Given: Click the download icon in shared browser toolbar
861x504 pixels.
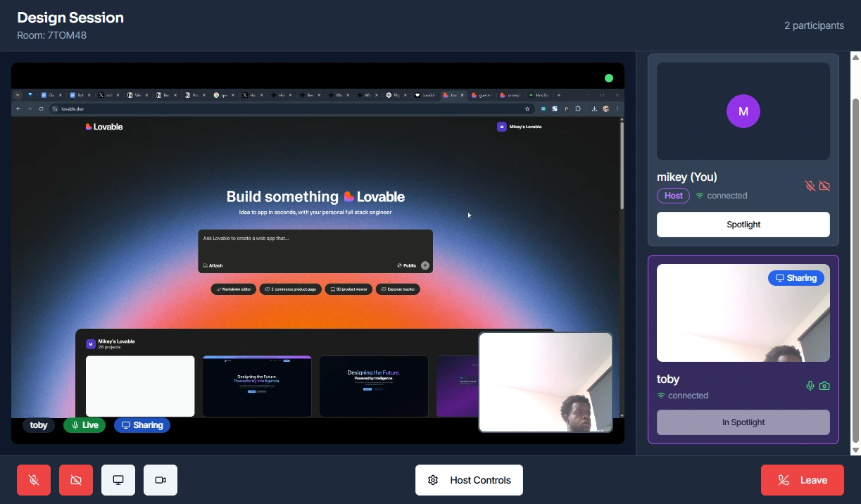Looking at the screenshot, I should point(594,109).
